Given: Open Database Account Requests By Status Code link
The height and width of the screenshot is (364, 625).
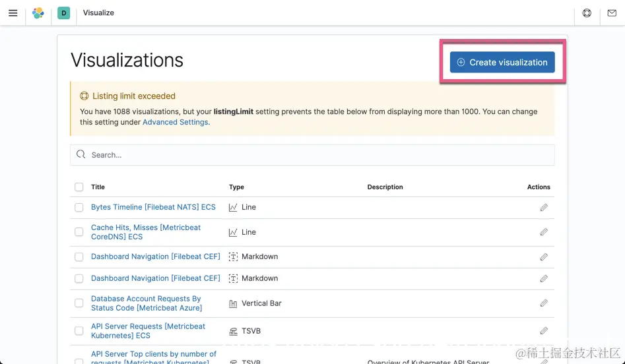Looking at the screenshot, I should coord(147,303).
